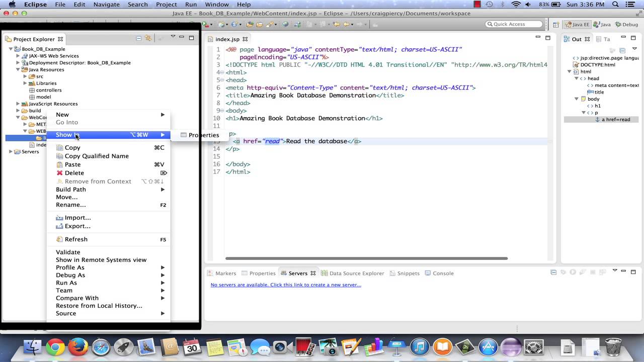Open the Snippets tab
This screenshot has width=644, height=362.
pyautogui.click(x=404, y=273)
